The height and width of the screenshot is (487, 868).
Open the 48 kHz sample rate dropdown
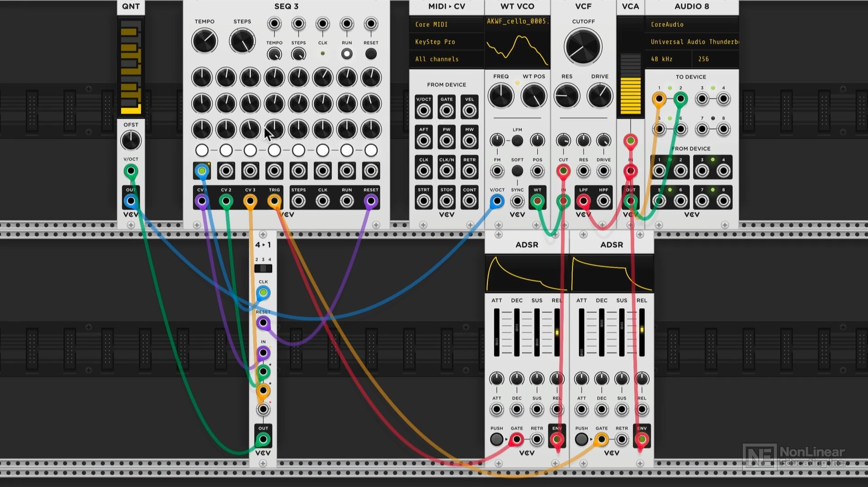pos(668,59)
